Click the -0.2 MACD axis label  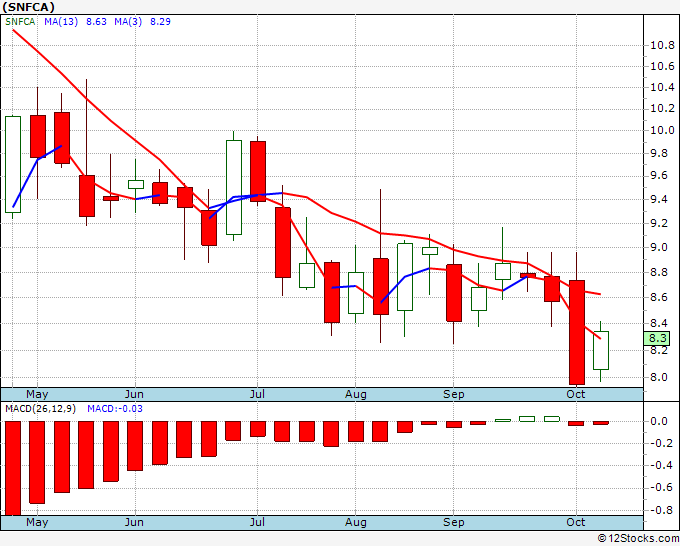click(662, 443)
